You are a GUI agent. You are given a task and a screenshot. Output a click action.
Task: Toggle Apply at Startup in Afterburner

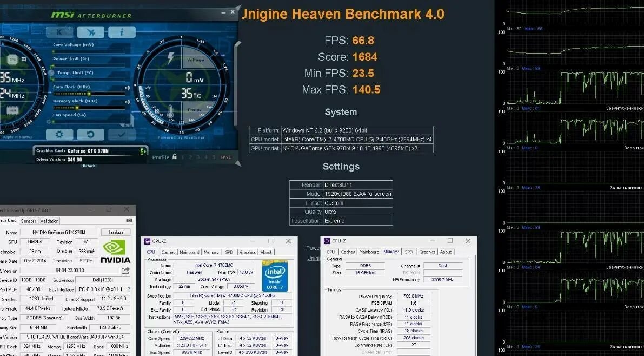coord(17,137)
